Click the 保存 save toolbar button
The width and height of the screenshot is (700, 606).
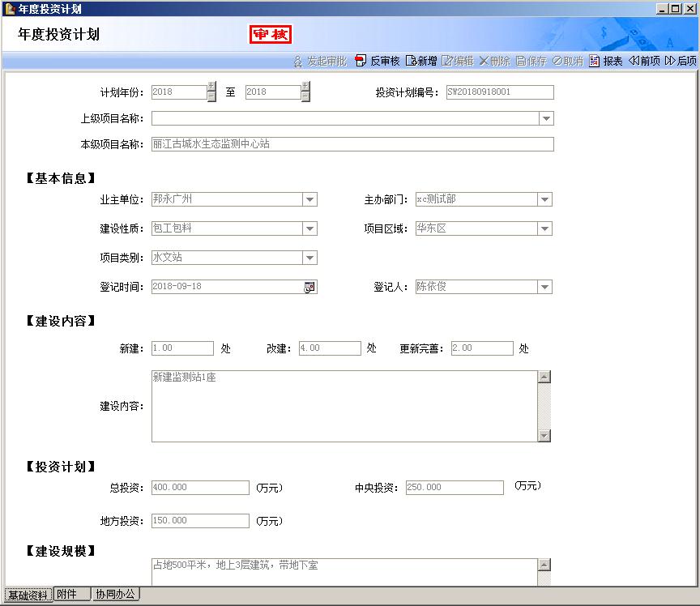(x=531, y=61)
